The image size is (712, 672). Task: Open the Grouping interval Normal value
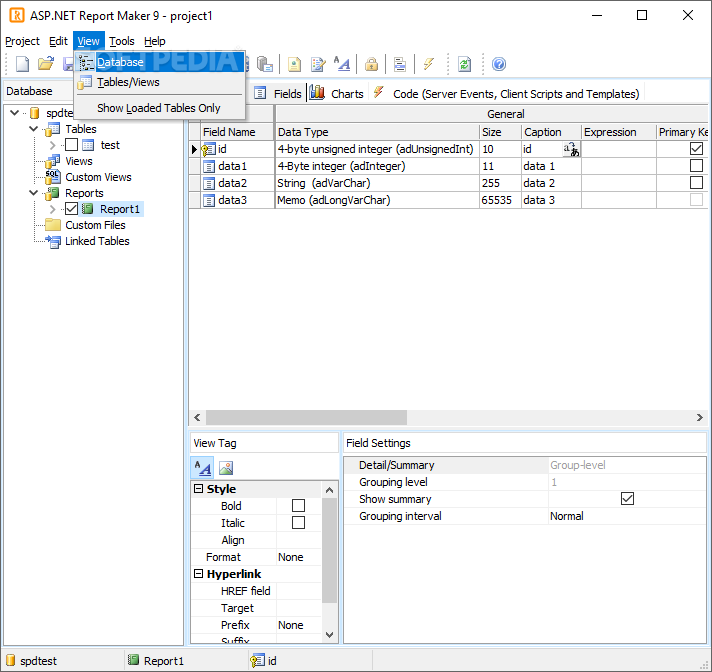pyautogui.click(x=627, y=516)
